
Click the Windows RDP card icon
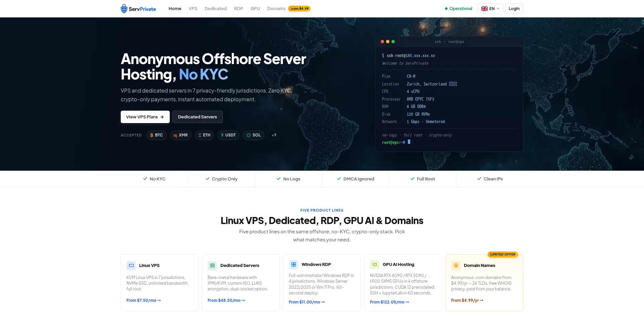click(293, 265)
